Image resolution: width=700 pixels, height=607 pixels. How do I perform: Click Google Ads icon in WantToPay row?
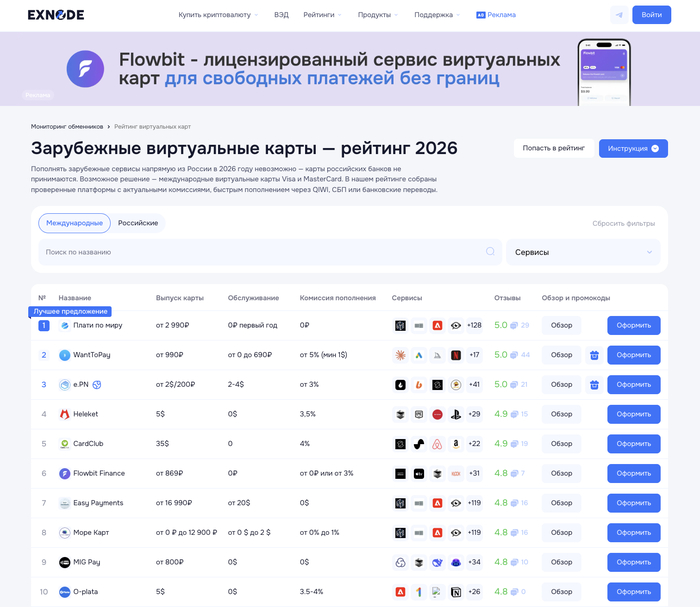[x=419, y=355]
